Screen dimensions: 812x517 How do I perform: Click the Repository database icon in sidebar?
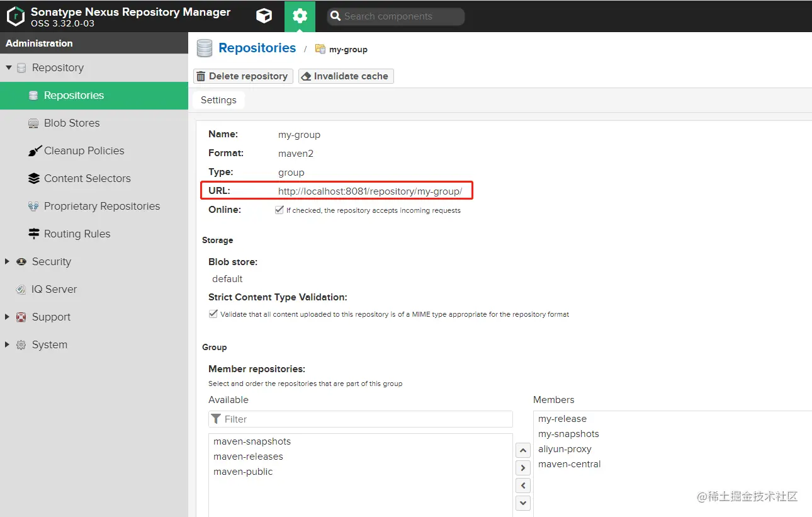click(x=21, y=68)
